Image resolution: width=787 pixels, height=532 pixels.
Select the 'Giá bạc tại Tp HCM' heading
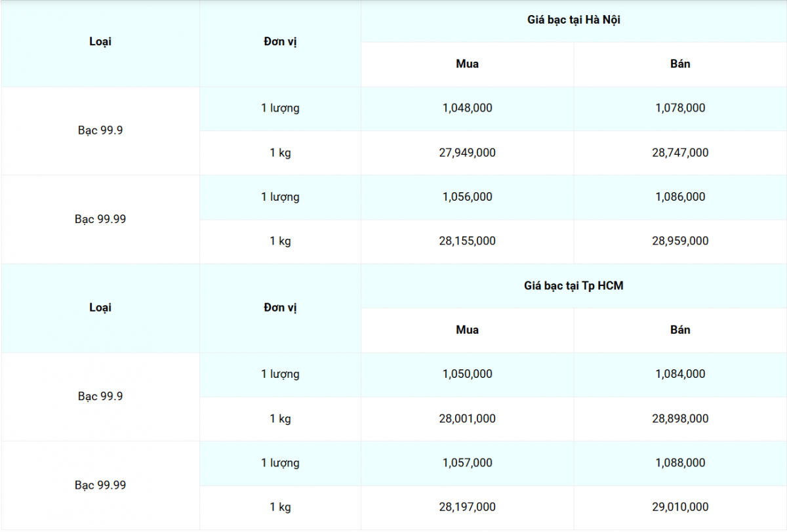click(573, 286)
